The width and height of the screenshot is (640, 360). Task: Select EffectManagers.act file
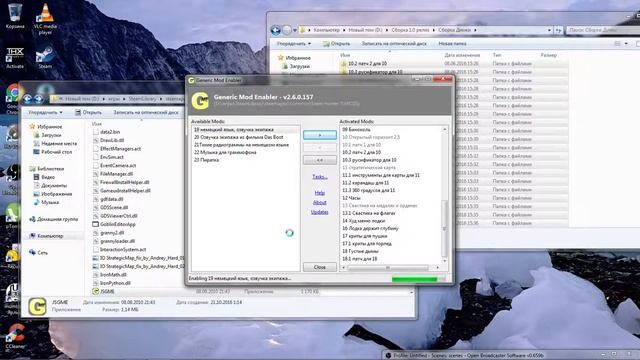120,149
